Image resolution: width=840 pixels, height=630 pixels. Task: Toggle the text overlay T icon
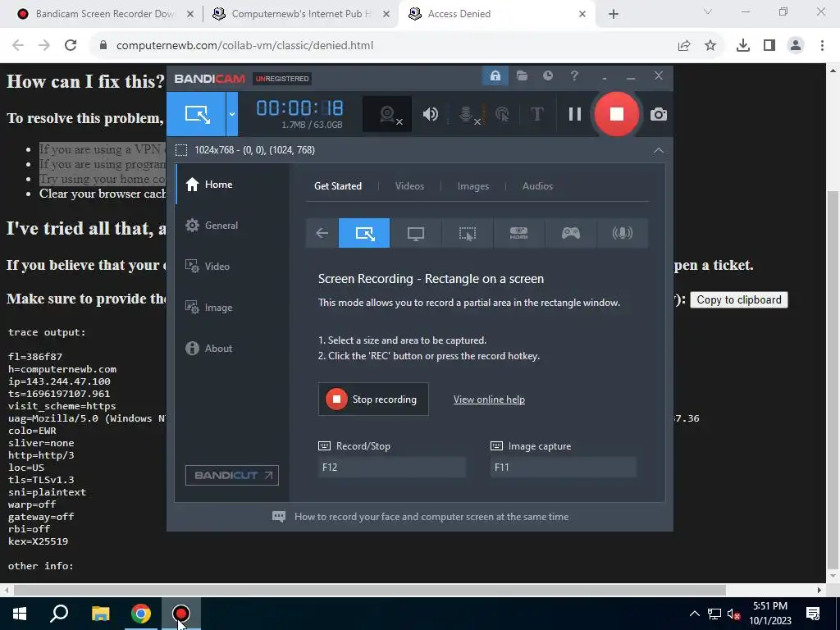(536, 114)
